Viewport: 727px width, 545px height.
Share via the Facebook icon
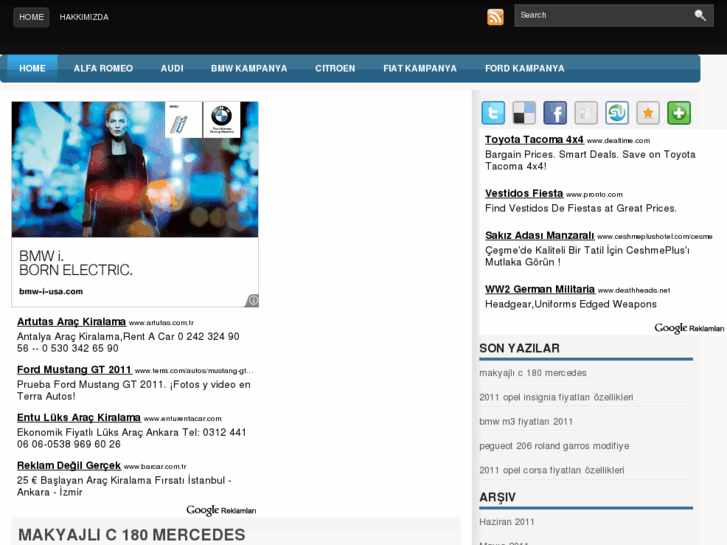[x=555, y=113]
